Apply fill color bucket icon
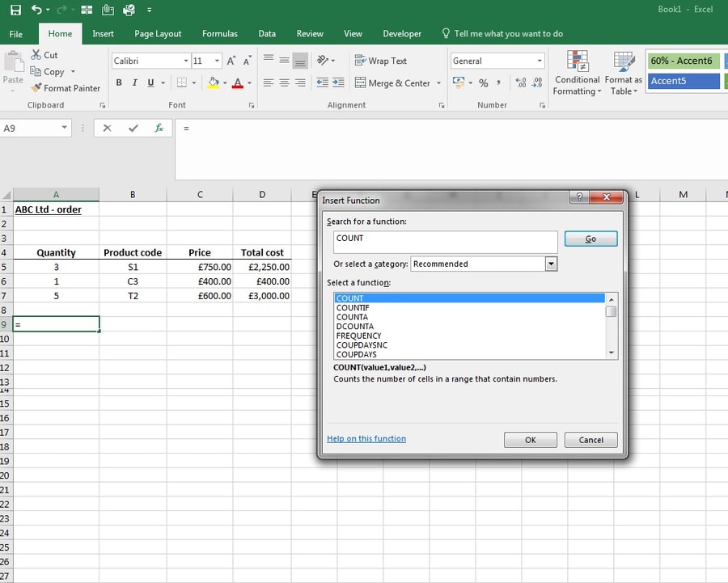Image resolution: width=728 pixels, height=583 pixels. [x=213, y=83]
